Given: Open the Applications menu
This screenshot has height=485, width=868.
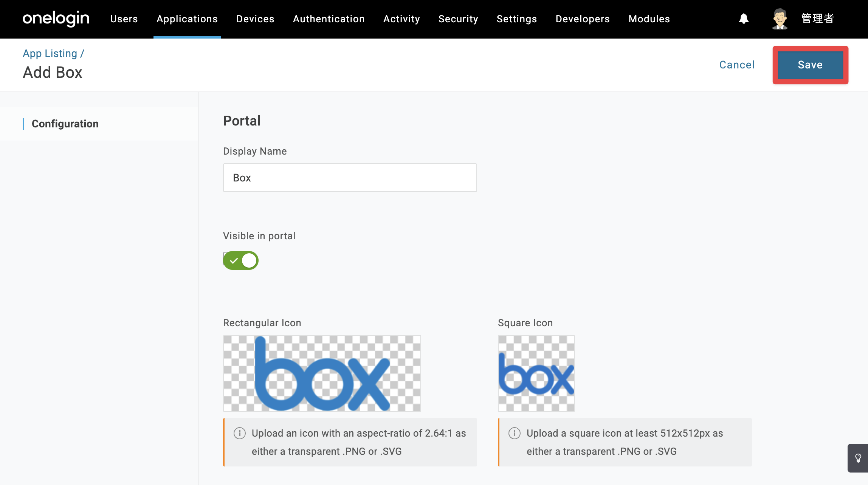Looking at the screenshot, I should tap(187, 19).
